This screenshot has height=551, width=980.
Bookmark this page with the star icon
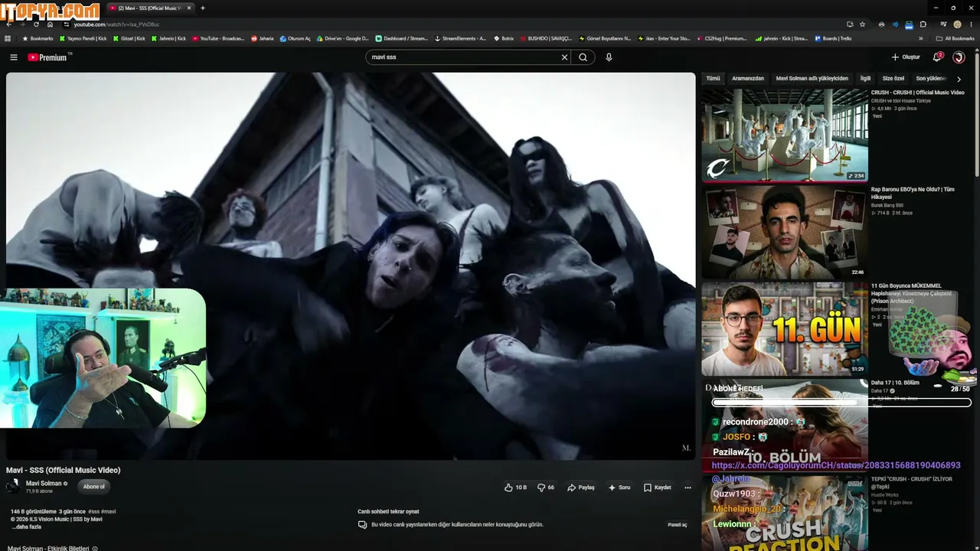pos(863,24)
